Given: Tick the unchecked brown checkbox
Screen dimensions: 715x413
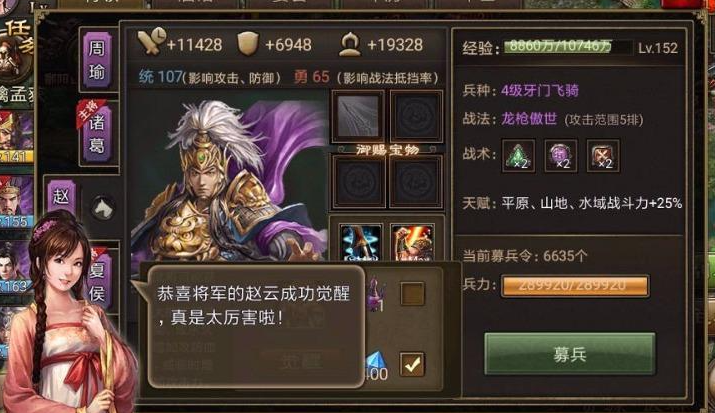Looking at the screenshot, I should (412, 293).
